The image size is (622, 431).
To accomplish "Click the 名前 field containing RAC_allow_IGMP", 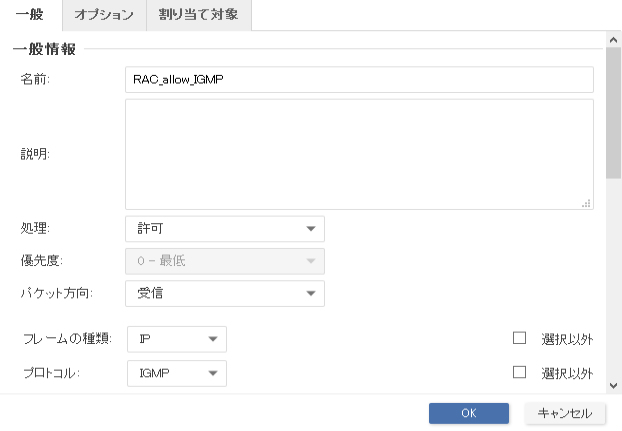I will (x=359, y=80).
